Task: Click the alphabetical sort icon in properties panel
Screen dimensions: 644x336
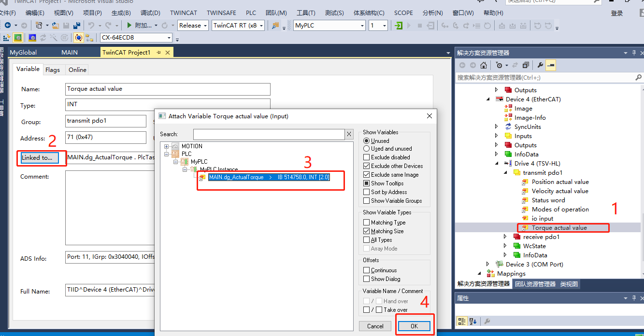Action: point(473,321)
